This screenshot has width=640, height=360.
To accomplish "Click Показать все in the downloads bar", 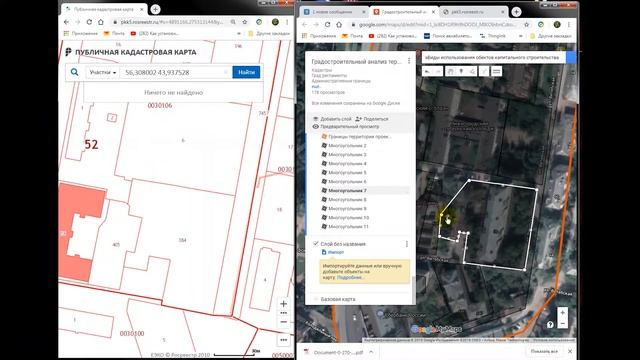I will (x=544, y=351).
